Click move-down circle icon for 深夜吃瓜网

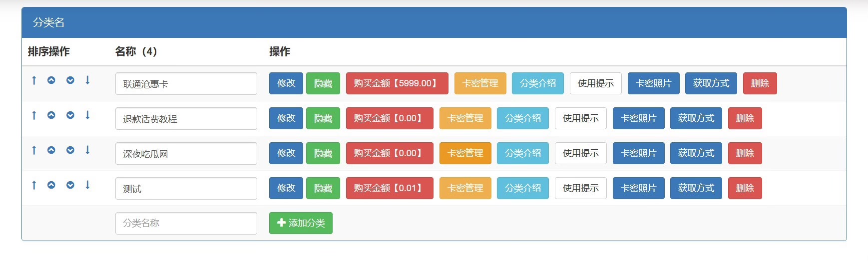[70, 150]
